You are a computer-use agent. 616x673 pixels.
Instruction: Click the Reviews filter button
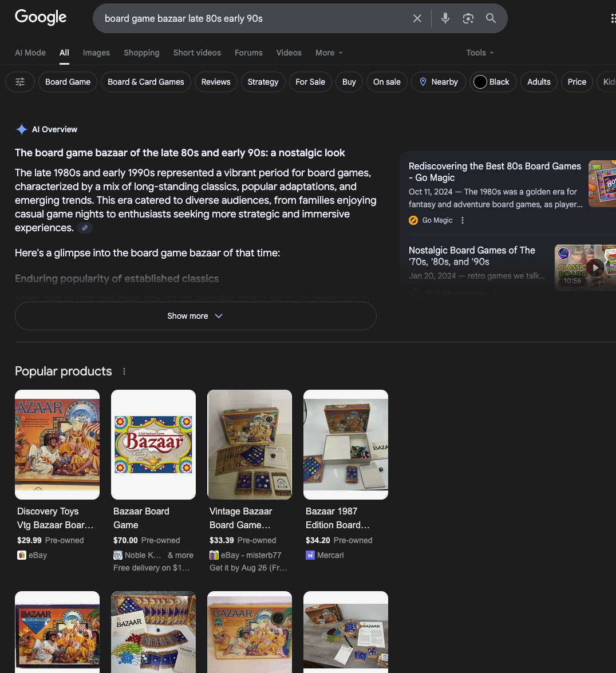216,82
